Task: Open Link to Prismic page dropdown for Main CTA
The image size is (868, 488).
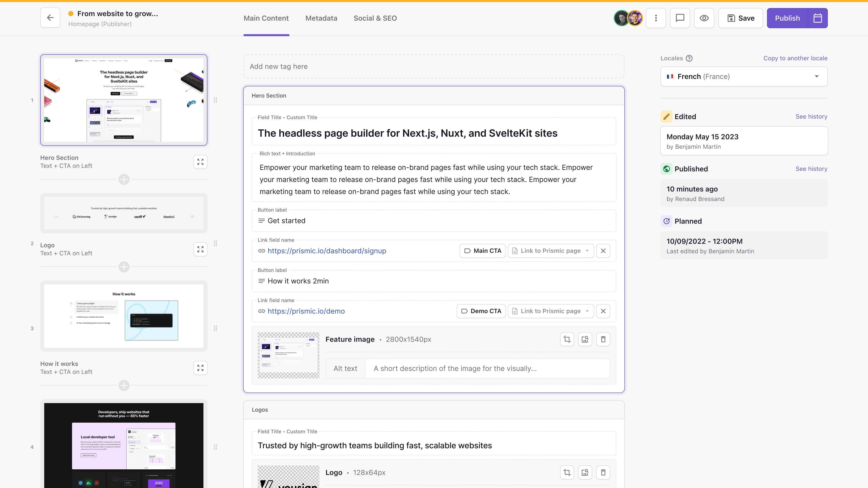Action: coord(551,251)
